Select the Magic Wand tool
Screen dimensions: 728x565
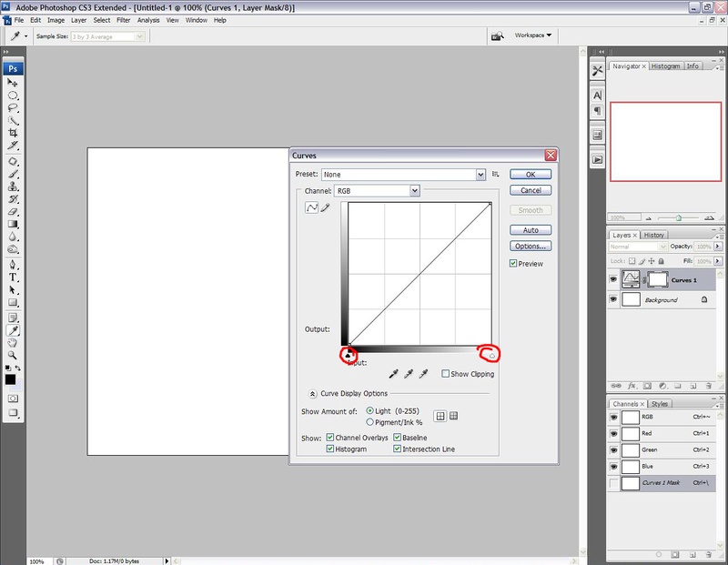13,121
